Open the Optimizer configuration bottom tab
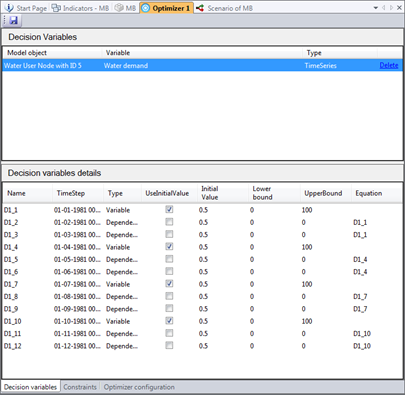Viewport: 405px width, 395px height. [x=139, y=387]
